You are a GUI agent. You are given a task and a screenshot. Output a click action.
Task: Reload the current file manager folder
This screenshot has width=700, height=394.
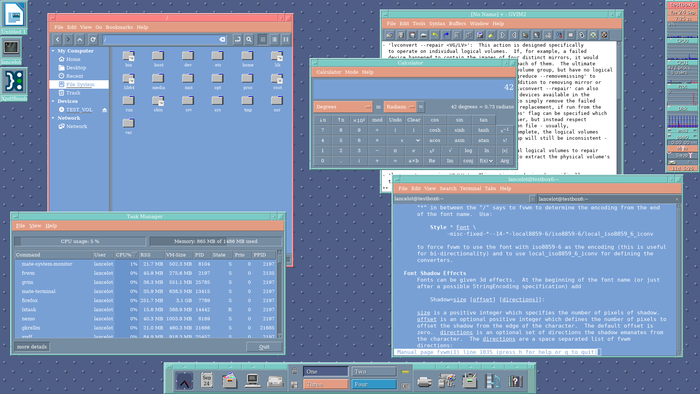[93, 40]
